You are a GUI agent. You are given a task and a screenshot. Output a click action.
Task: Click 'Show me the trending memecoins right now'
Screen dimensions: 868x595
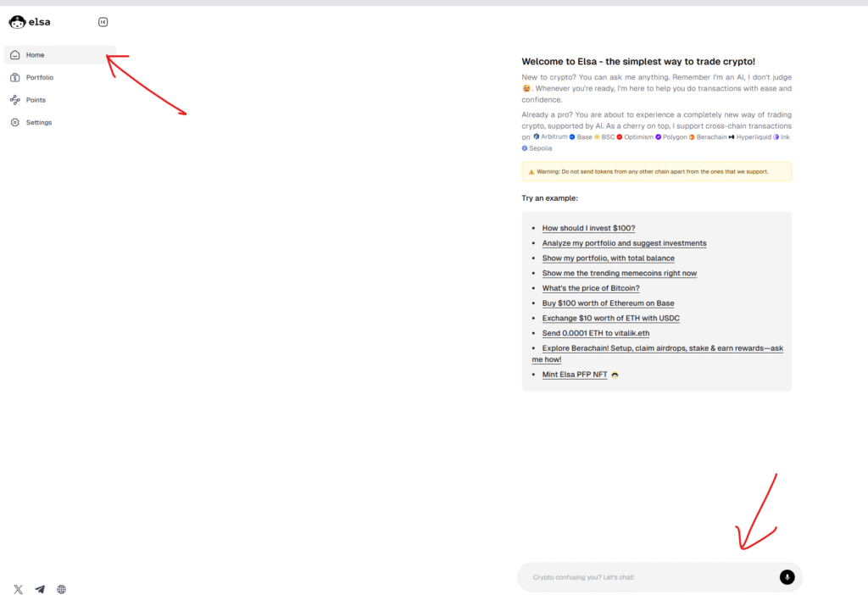tap(619, 273)
